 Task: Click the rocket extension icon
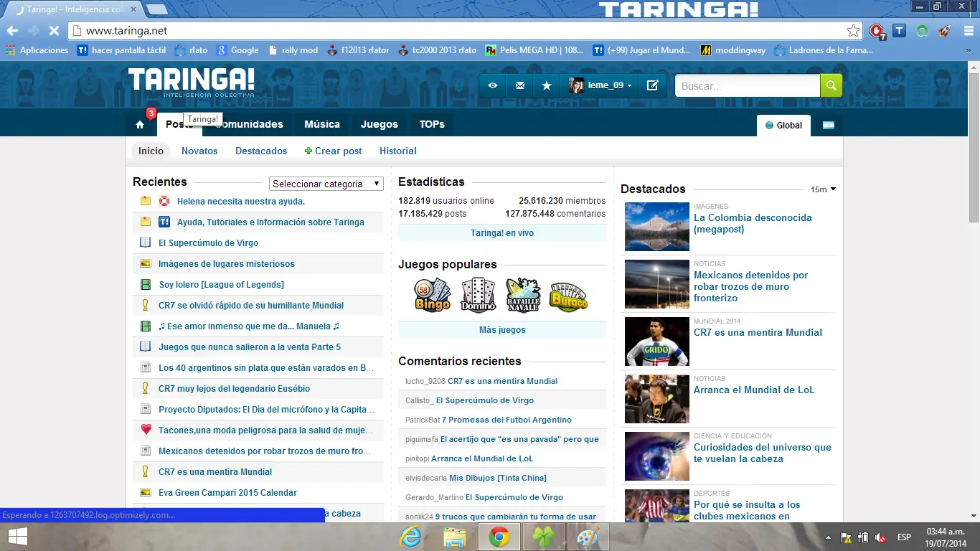945,31
